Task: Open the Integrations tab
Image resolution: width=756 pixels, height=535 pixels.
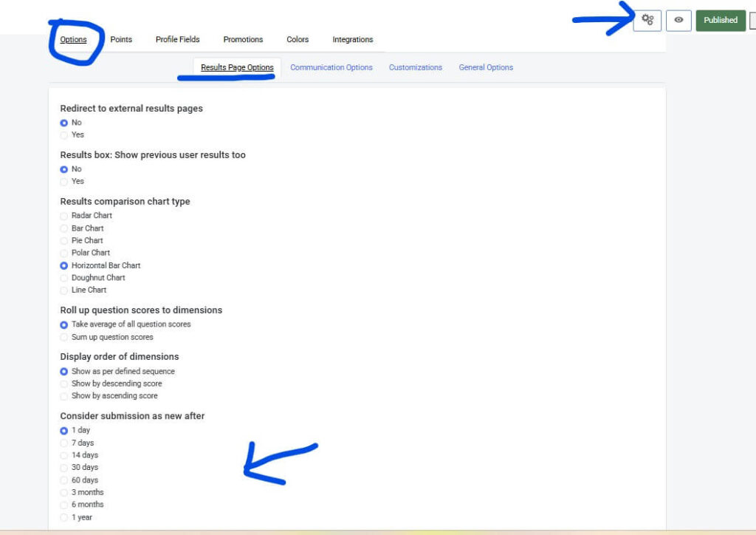Action: [352, 39]
